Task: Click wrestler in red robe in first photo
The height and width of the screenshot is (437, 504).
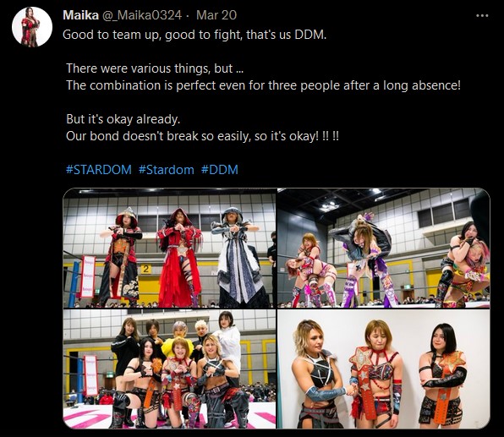Action: [179, 257]
